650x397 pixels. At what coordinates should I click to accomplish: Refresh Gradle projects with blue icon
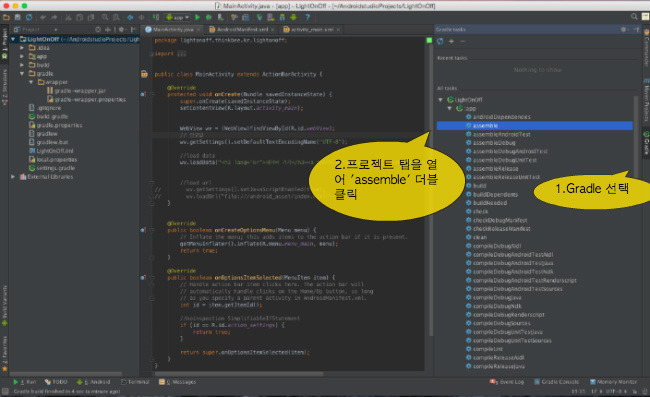440,41
